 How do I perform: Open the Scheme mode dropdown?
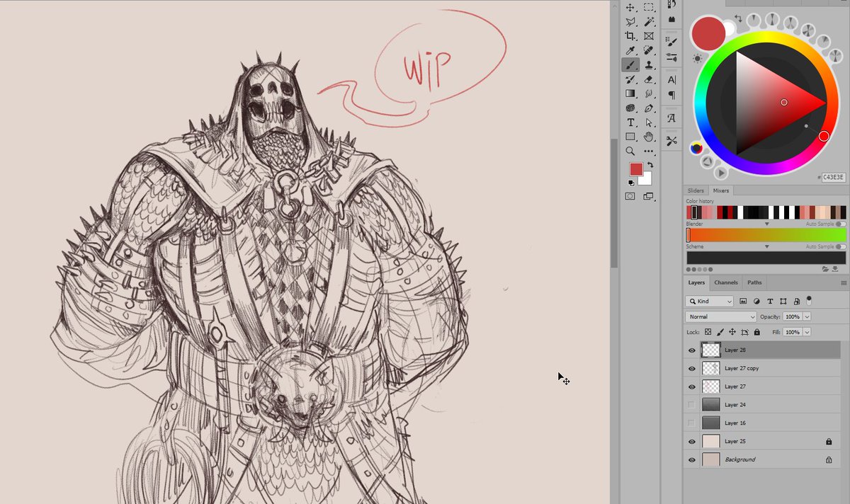click(766, 246)
